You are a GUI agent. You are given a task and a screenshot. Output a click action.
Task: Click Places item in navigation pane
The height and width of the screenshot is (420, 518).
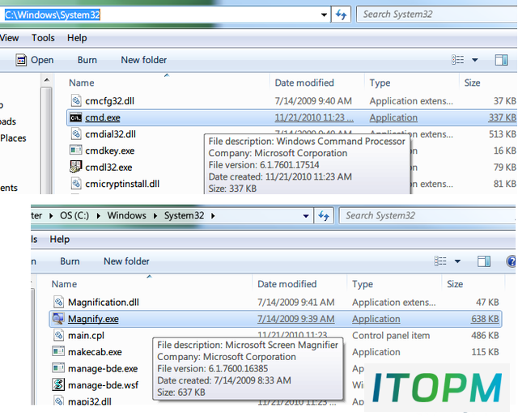coord(13,138)
